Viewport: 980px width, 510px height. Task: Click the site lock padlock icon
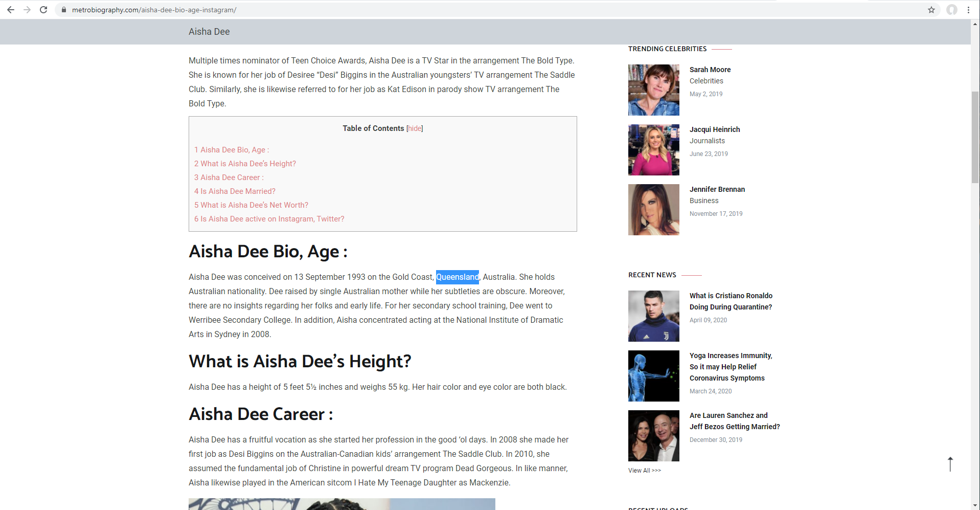(x=64, y=10)
